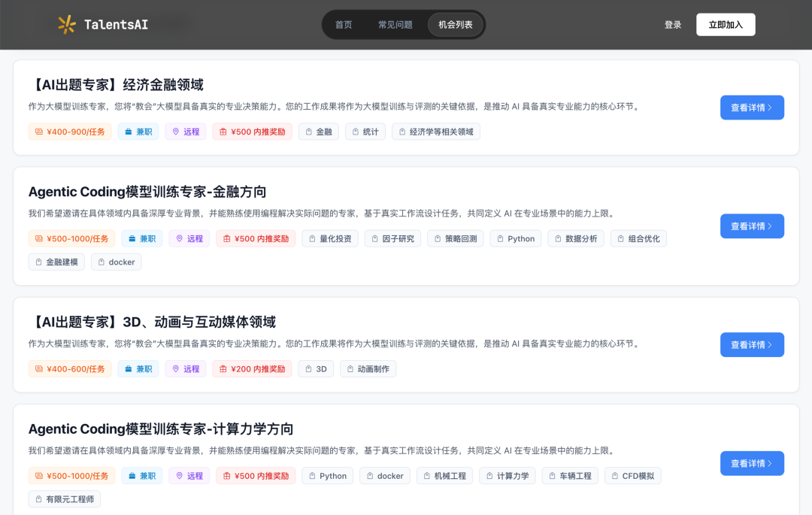This screenshot has height=515, width=812.
Task: Click the TalentsAI star logo icon
Action: coord(67,24)
